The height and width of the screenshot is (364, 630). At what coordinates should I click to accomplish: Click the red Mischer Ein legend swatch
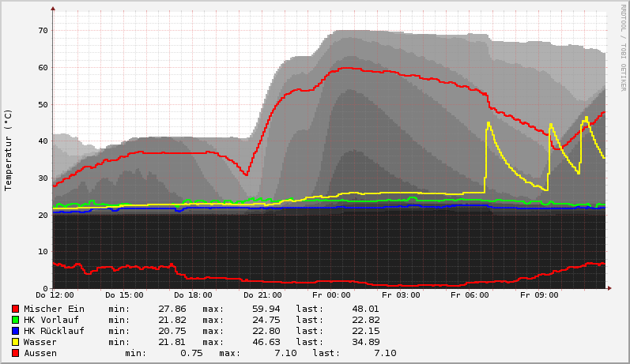pyautogui.click(x=15, y=309)
